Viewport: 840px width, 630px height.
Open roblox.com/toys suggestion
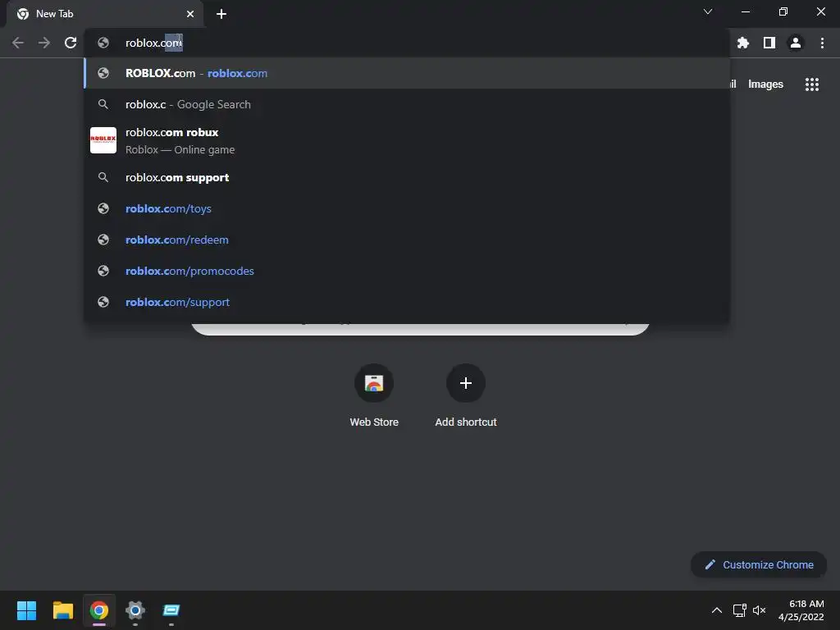407,208
